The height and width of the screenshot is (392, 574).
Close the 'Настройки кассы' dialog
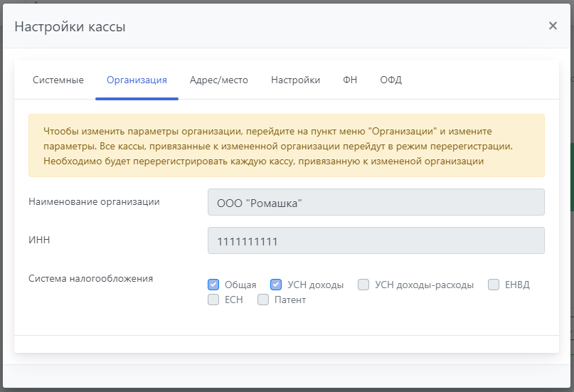[553, 26]
